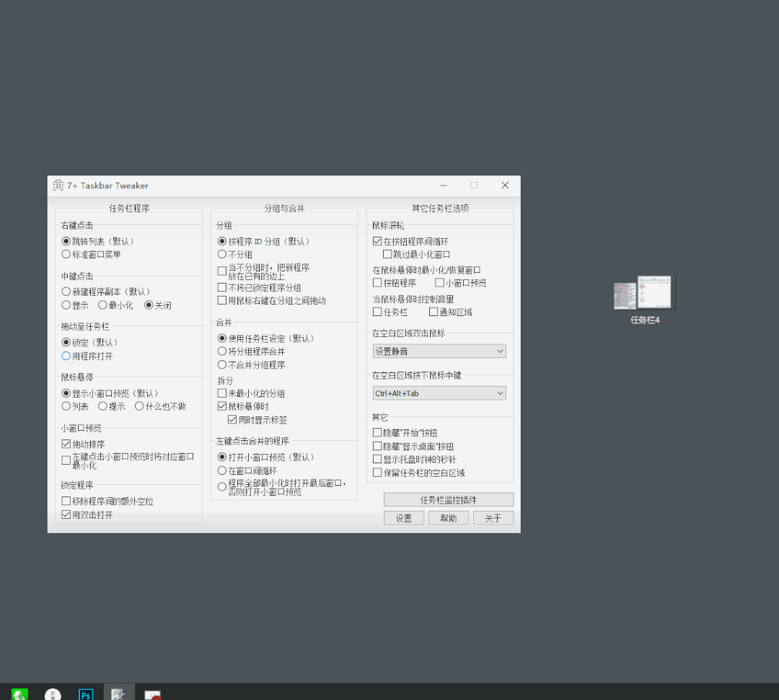Open the 设置 button

tap(403, 518)
